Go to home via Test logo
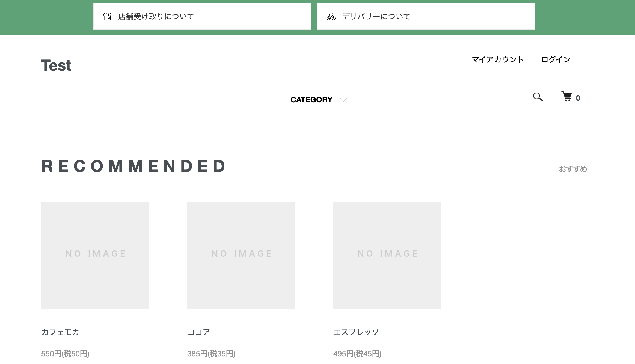Image resolution: width=635 pixels, height=364 pixels. click(56, 65)
